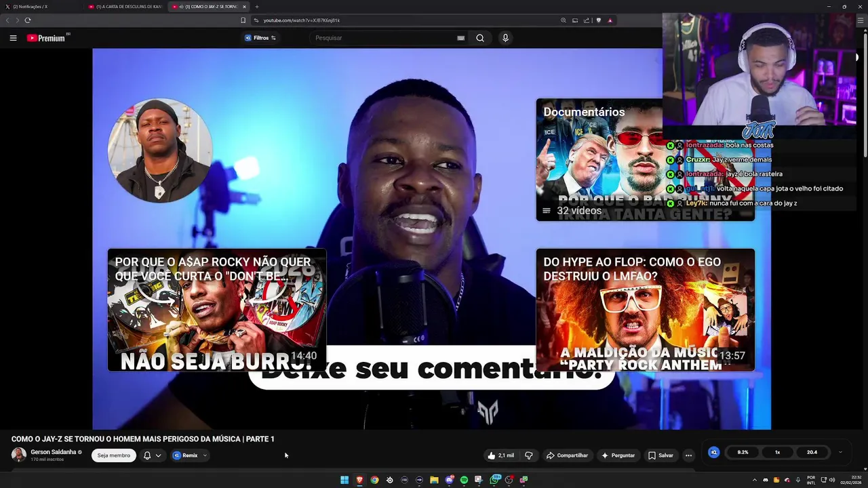Screen dimensions: 868x488
Task: Open the Documentários playlist card
Action: (645, 159)
